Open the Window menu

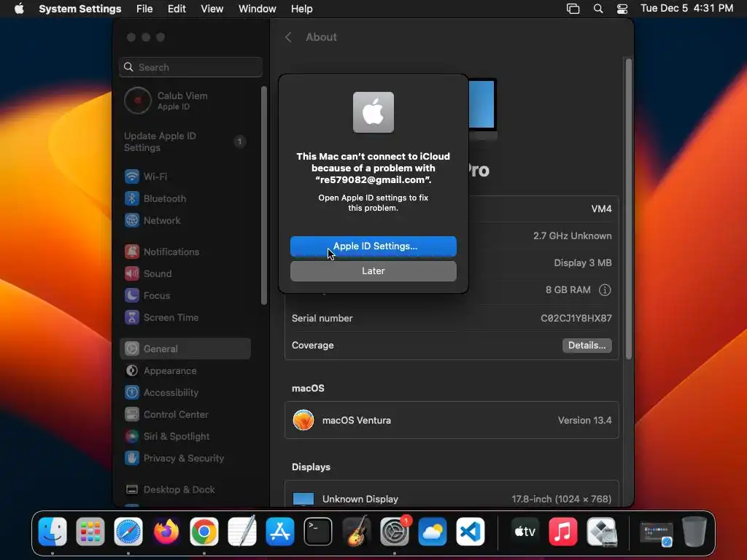coord(258,9)
